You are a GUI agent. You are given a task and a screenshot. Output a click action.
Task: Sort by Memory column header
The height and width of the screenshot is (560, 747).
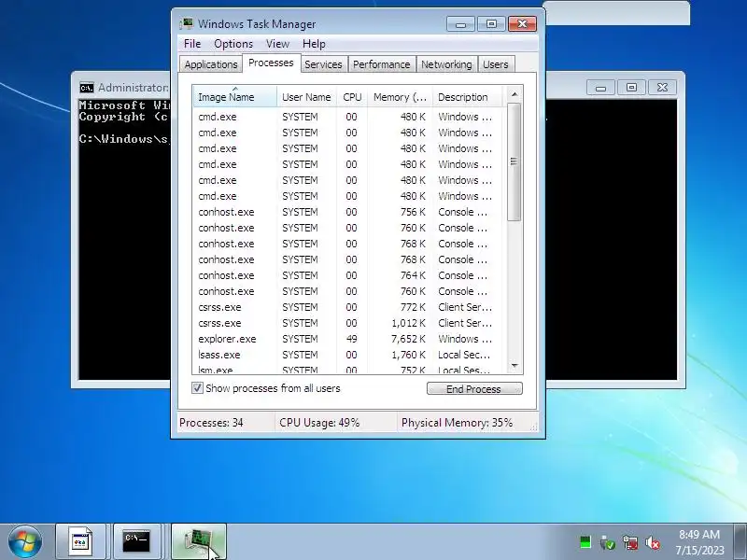pyautogui.click(x=400, y=97)
